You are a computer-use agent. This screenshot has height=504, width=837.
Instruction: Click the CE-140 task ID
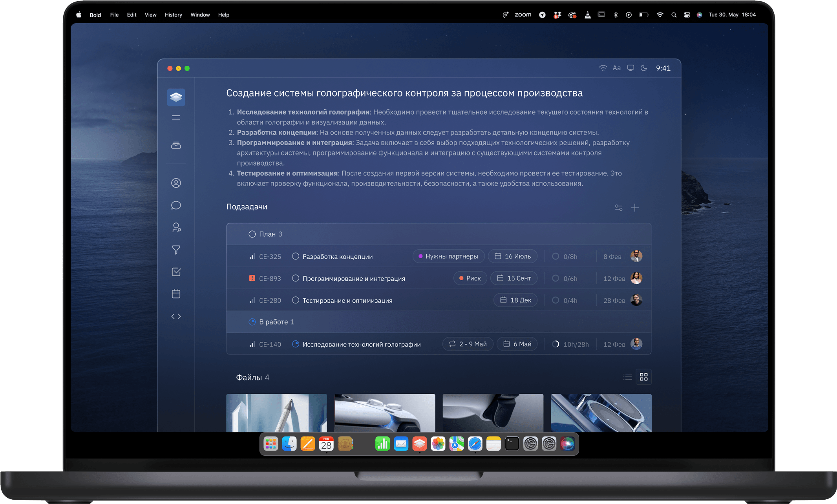click(x=270, y=345)
